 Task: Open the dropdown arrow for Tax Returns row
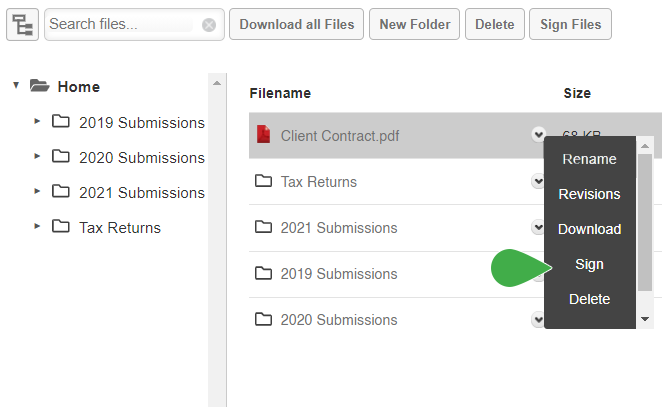tap(538, 181)
